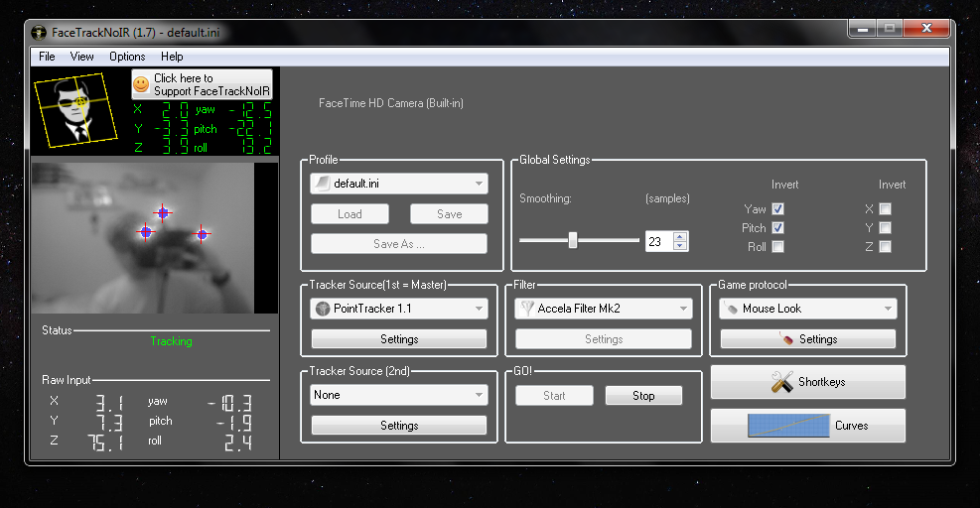Image resolution: width=980 pixels, height=508 pixels.
Task: Open the default.ini profile dropdown
Action: (398, 184)
